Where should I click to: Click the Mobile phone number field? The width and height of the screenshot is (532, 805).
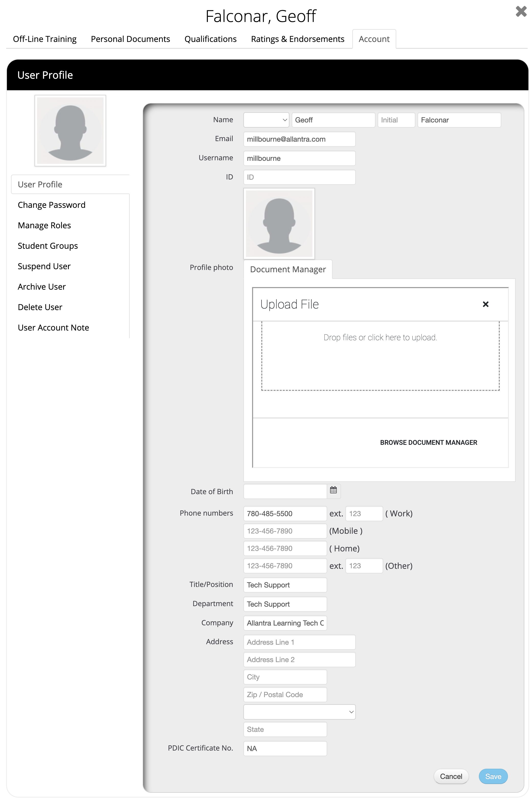click(x=285, y=531)
